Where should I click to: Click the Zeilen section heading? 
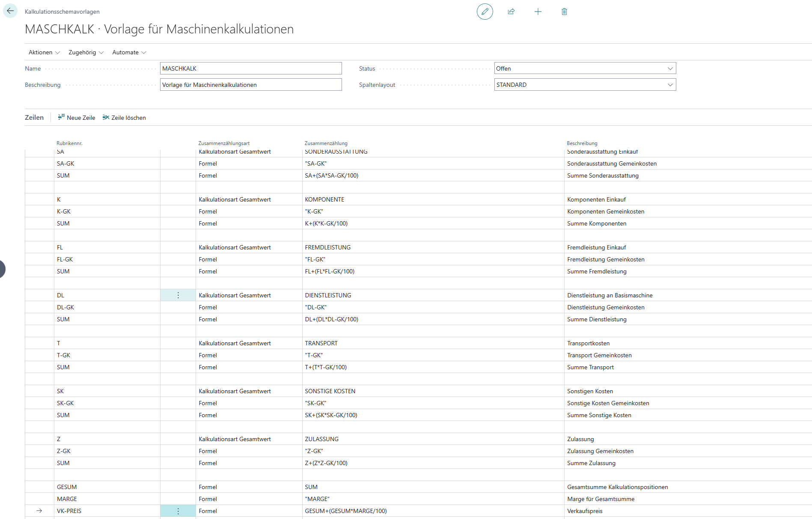[34, 117]
